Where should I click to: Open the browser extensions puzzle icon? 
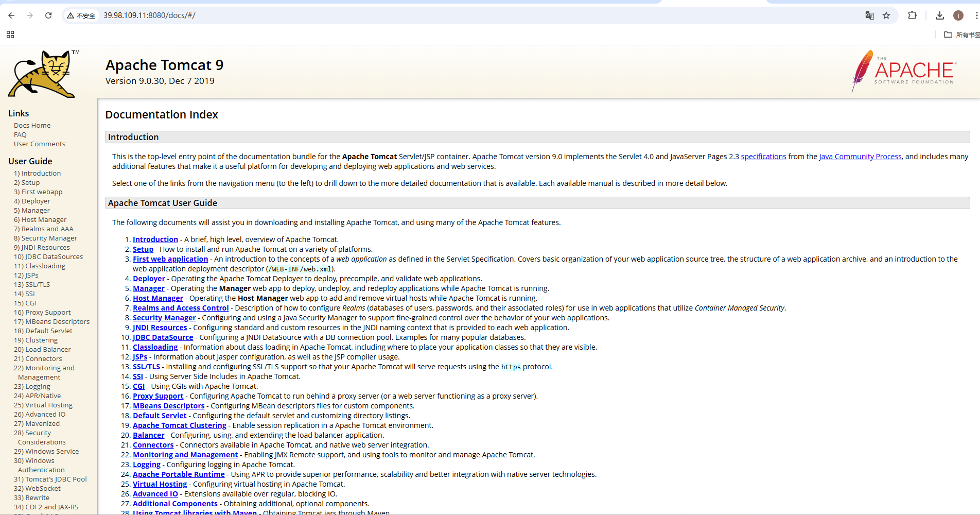(912, 15)
